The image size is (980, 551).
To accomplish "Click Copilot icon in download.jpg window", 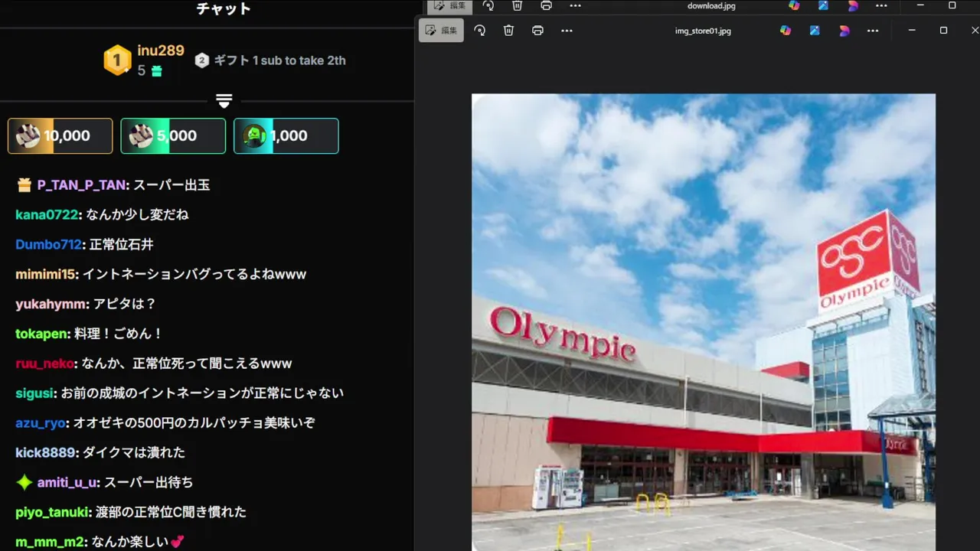I will point(794,5).
